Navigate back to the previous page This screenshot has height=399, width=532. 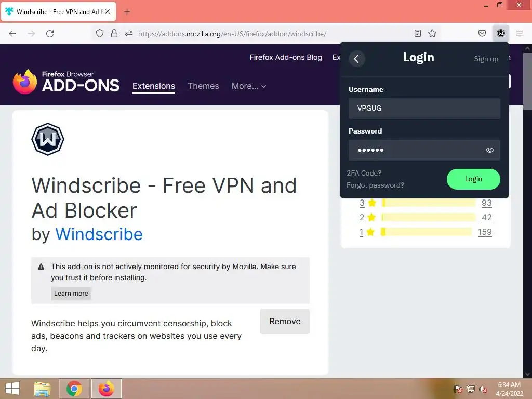click(x=12, y=33)
